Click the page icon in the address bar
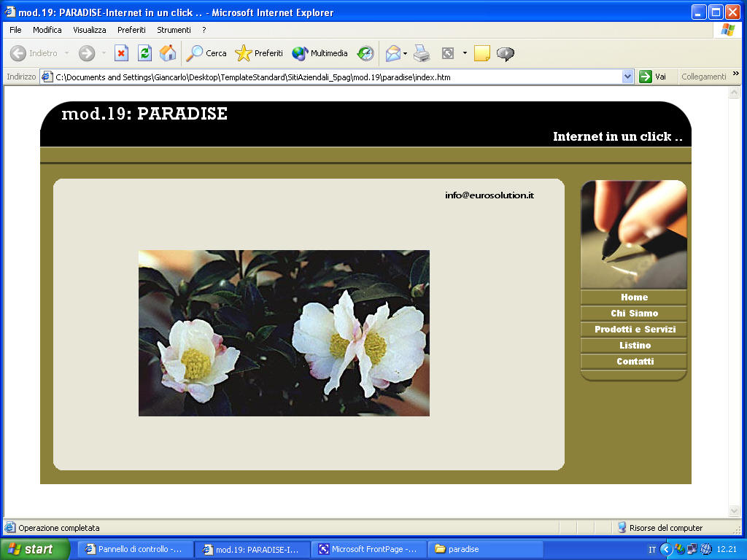This screenshot has width=747, height=560. (47, 77)
